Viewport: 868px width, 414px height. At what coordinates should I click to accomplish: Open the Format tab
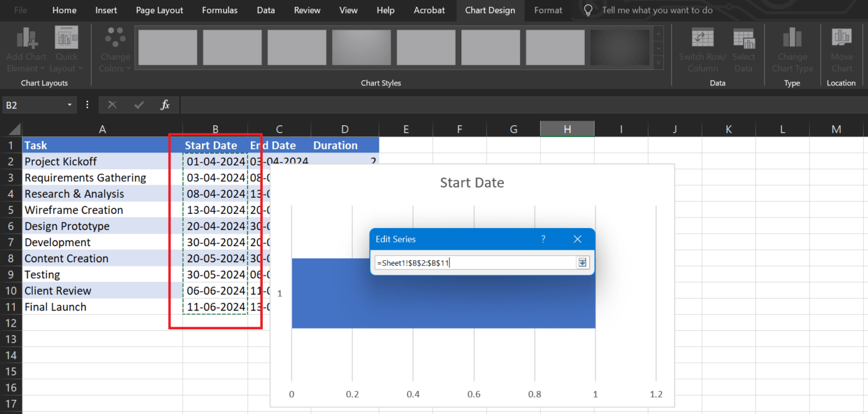point(548,10)
